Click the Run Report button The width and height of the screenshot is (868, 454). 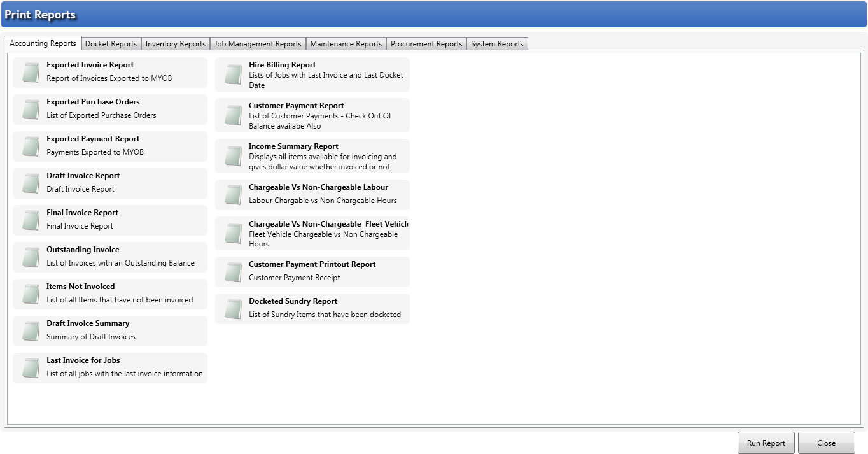[766, 443]
